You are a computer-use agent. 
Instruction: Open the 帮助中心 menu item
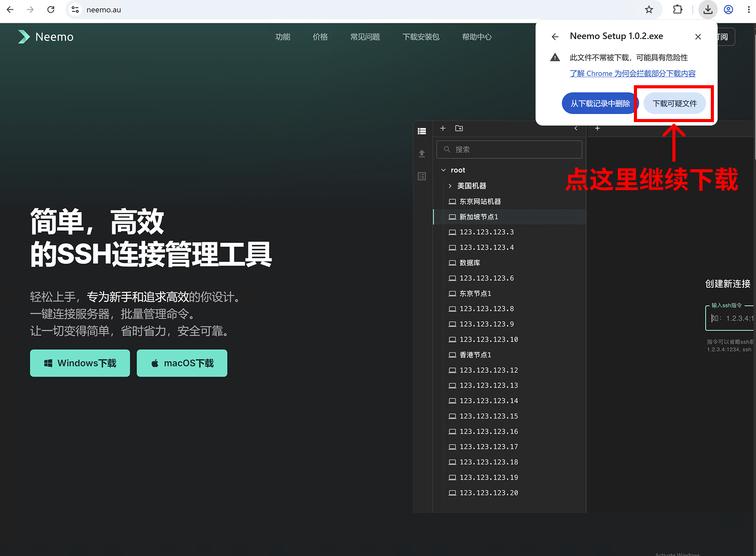tap(476, 37)
